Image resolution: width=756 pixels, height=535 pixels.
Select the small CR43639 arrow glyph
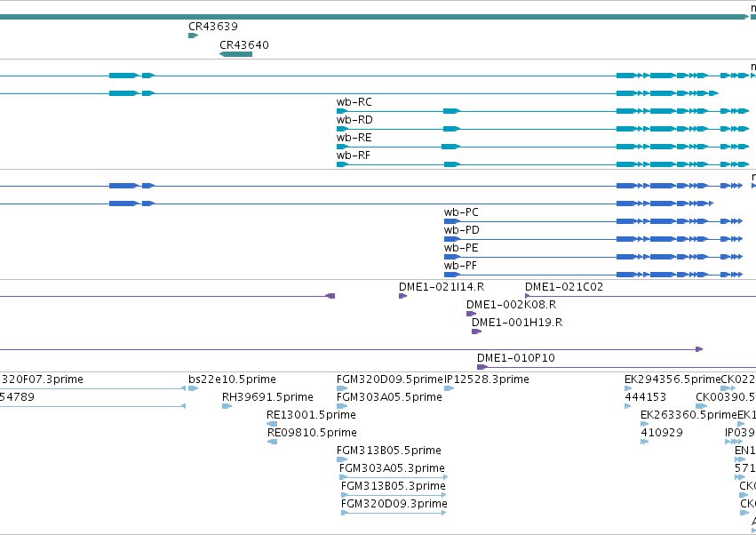pyautogui.click(x=194, y=36)
